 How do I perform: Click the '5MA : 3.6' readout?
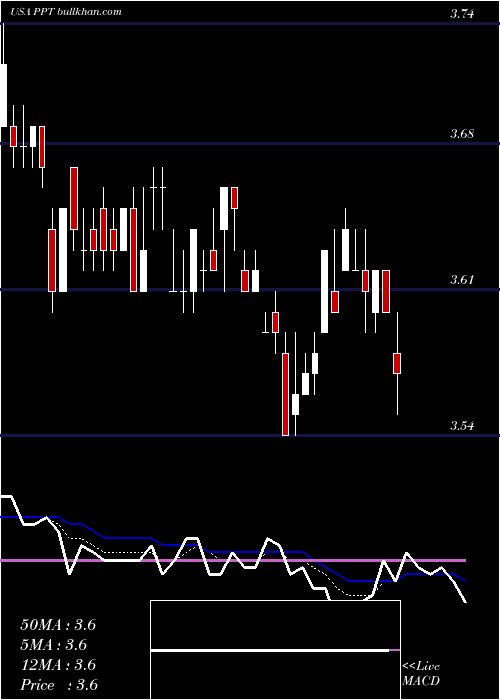[x=54, y=645]
